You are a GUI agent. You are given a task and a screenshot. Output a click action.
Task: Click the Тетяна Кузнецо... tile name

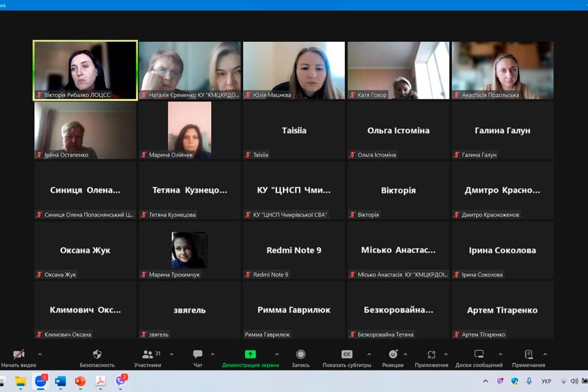[x=189, y=190]
